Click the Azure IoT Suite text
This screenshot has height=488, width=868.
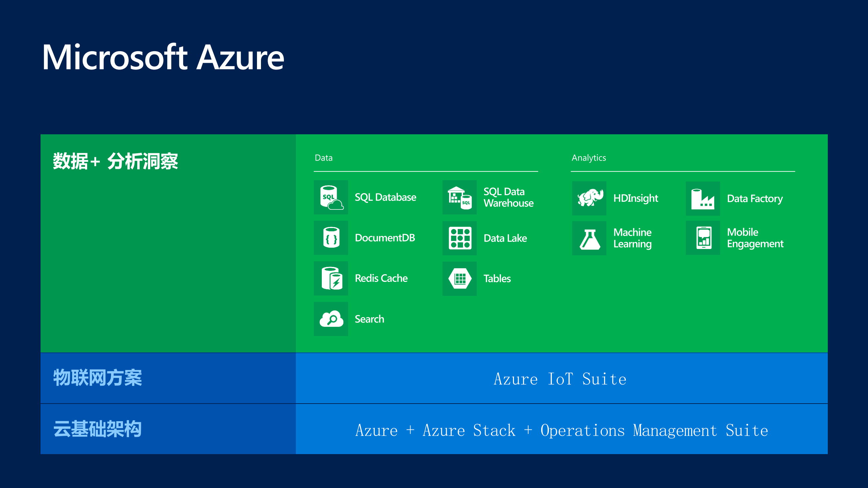(560, 379)
